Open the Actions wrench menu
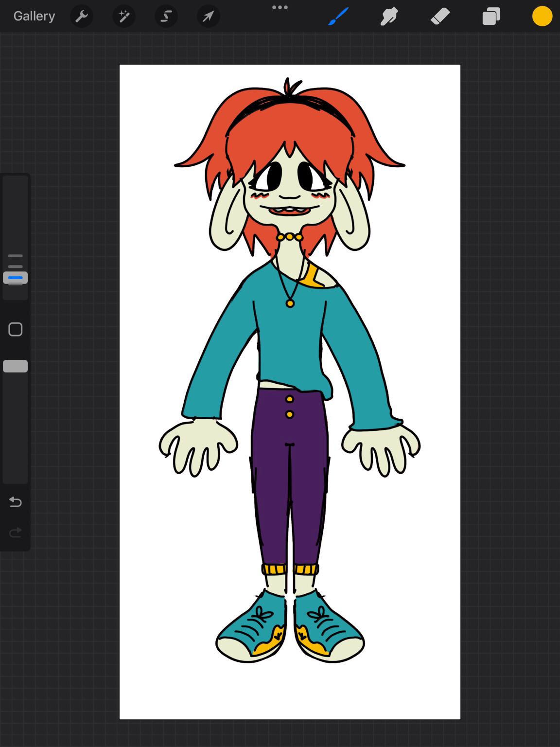This screenshot has height=747, width=560. point(82,17)
